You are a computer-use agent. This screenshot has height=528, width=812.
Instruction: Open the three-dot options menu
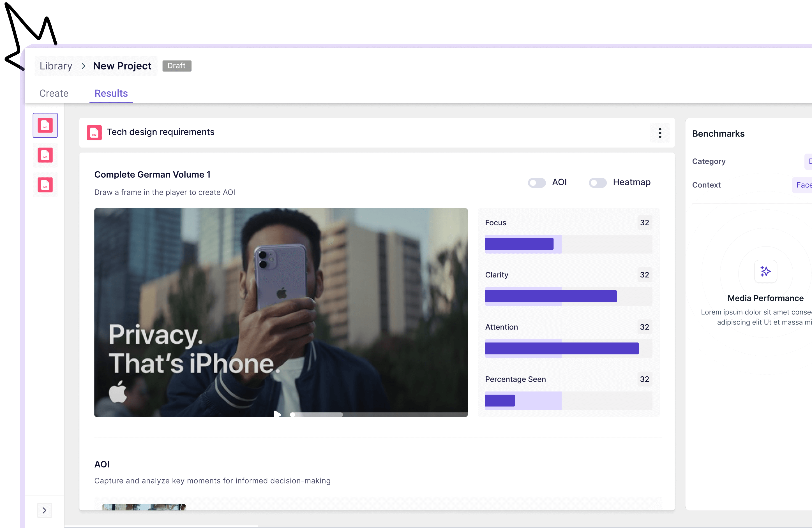tap(660, 133)
